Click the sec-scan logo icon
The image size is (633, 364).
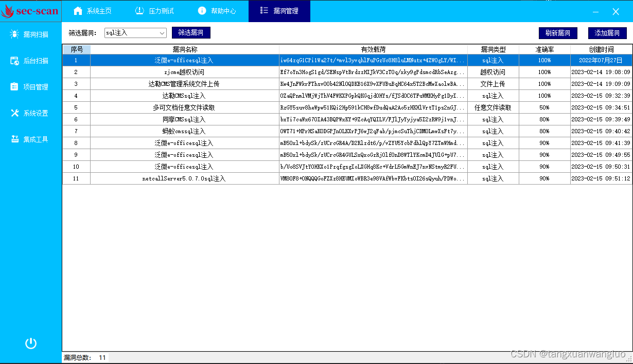tap(8, 11)
